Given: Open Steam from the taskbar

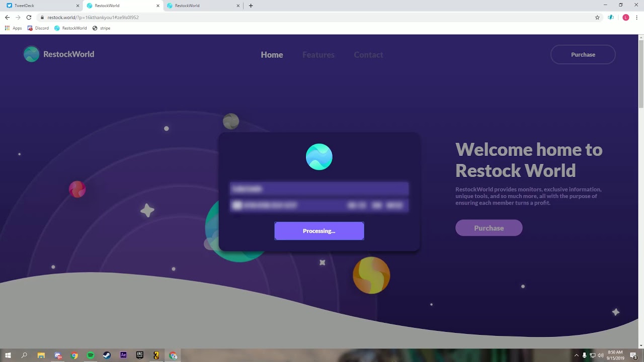Looking at the screenshot, I should tap(107, 355).
